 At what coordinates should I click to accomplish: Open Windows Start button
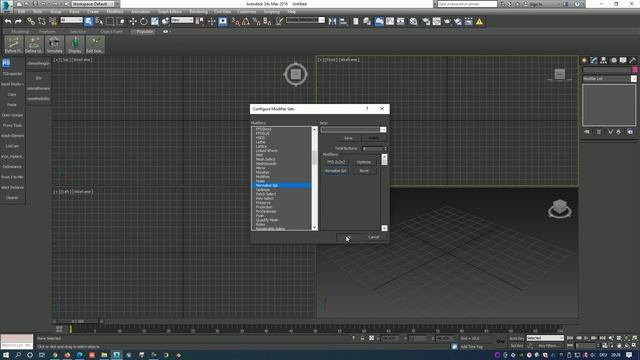[6, 355]
